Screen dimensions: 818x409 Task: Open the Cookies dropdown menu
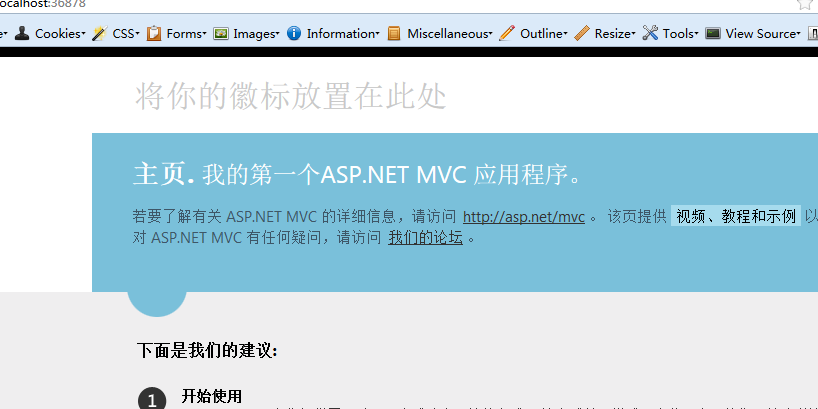(60, 33)
